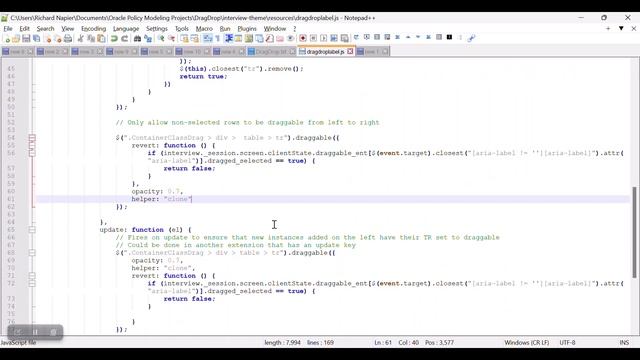Viewport: 640px width, 360px height.
Task: Open the File menu
Action: (8, 29)
